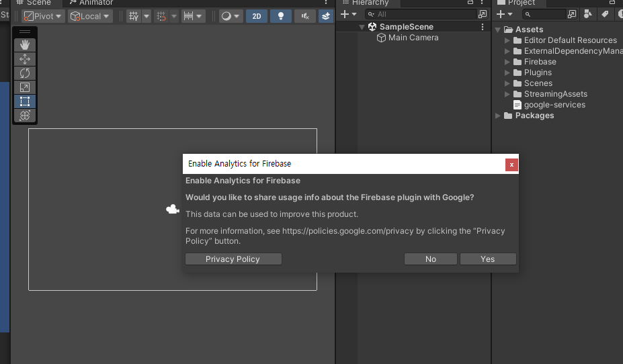This screenshot has width=623, height=364.
Task: Toggle scene lighting bulb button
Action: tap(281, 16)
